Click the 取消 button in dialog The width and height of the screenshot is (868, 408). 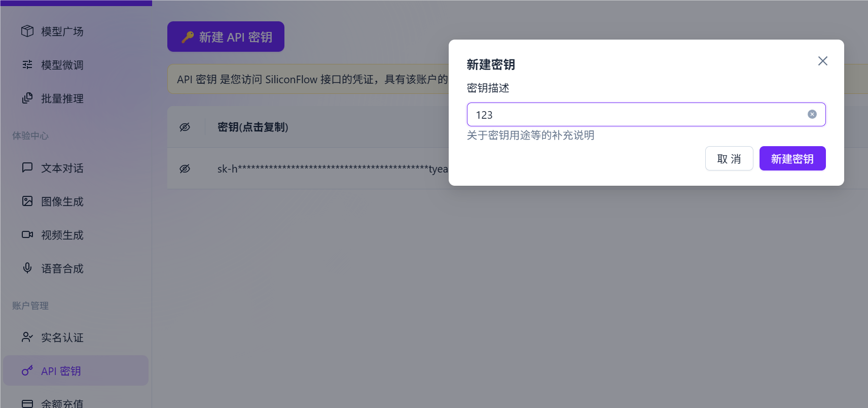click(x=729, y=158)
